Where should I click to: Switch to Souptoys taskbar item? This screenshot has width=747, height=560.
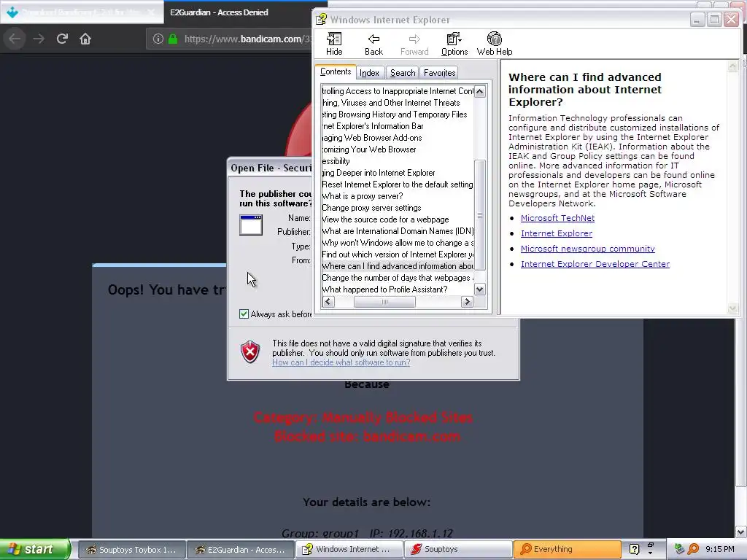click(457, 550)
